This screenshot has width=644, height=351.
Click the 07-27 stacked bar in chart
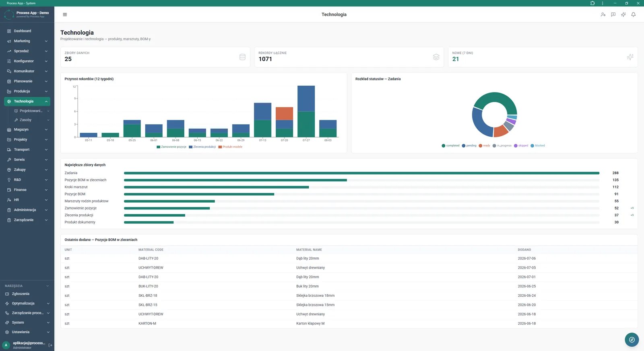pos(306,111)
